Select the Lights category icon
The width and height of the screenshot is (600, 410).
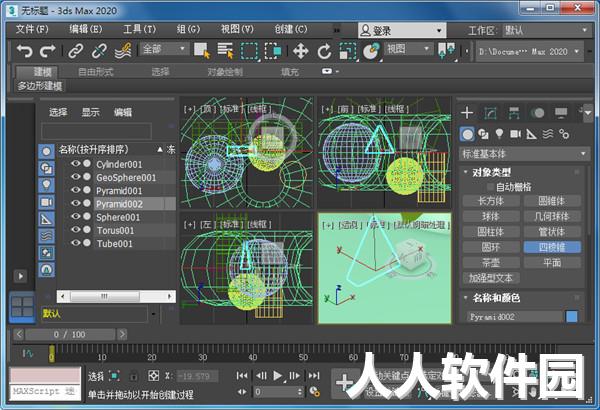click(x=499, y=134)
